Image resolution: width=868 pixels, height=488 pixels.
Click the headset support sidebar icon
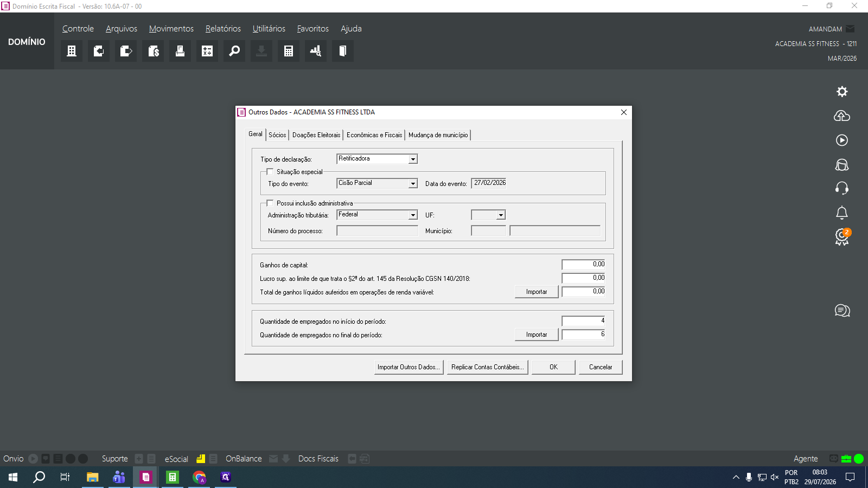tap(842, 188)
